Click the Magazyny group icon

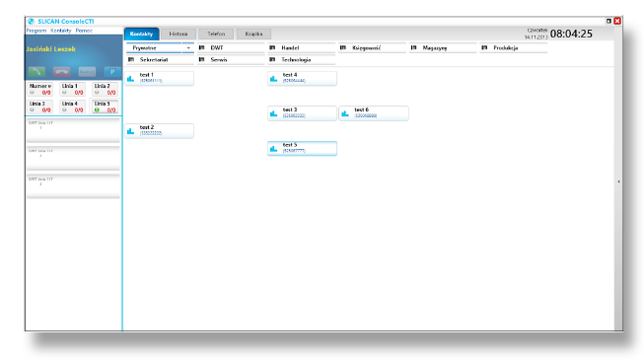tap(413, 47)
